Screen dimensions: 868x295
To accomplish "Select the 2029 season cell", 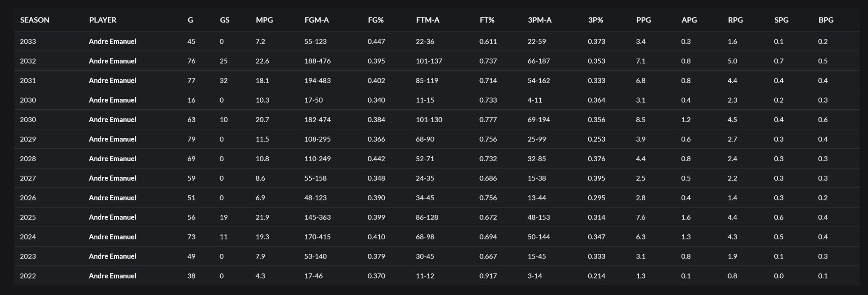I will [28, 139].
